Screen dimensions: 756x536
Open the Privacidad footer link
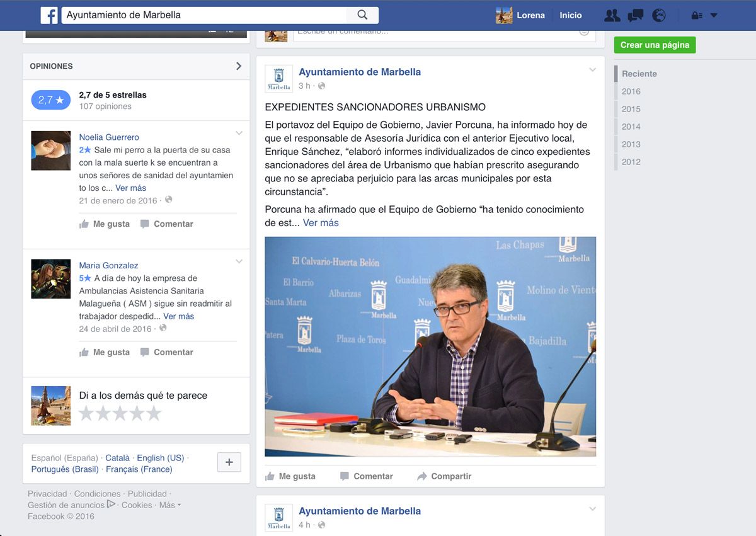47,494
